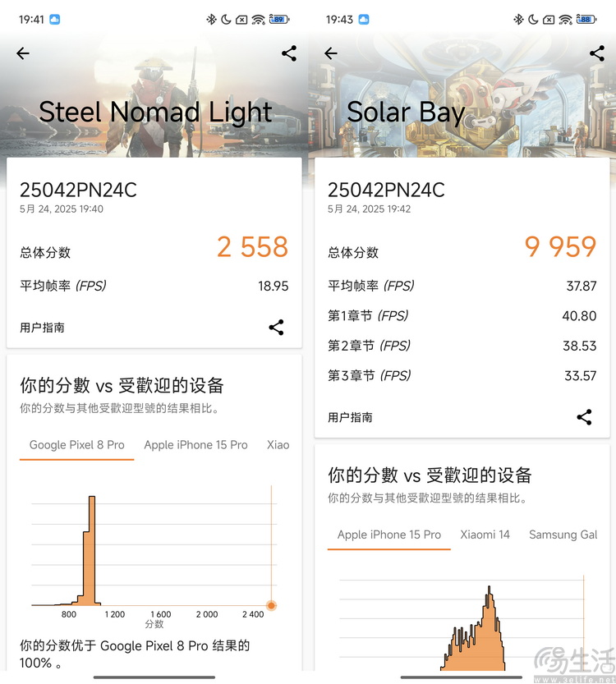616x684 pixels.
Task: Tap 第2章节 FPS value 38.53
Action: tap(579, 346)
